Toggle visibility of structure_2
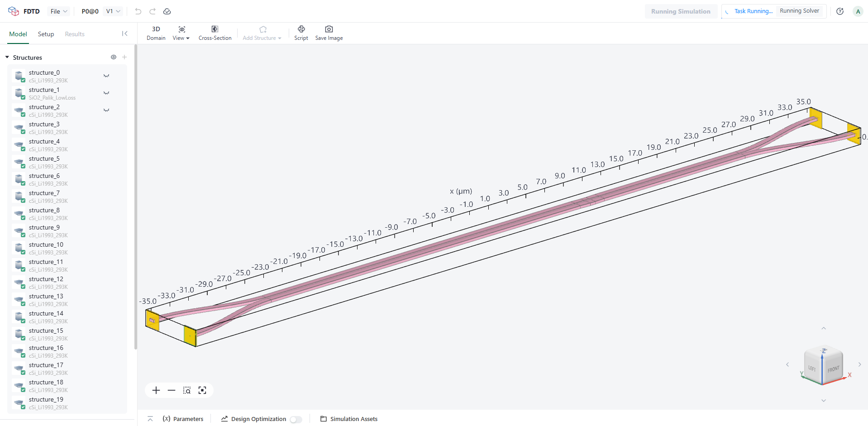 [x=106, y=110]
